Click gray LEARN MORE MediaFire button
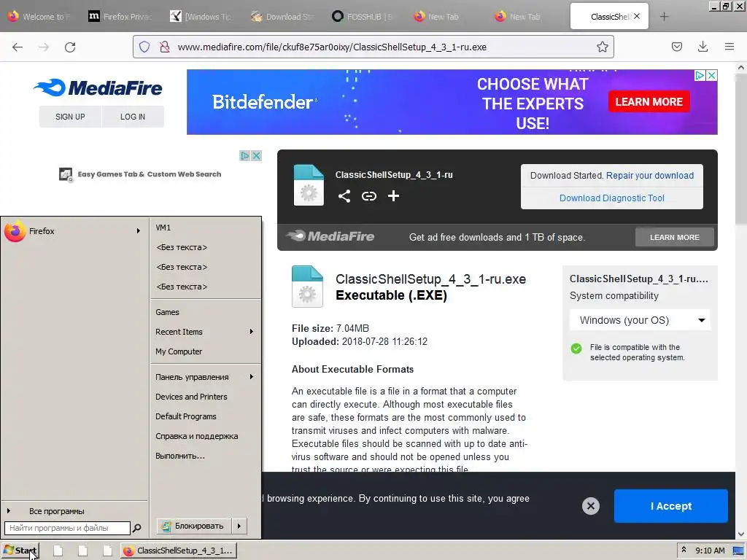The image size is (747, 560). (675, 237)
